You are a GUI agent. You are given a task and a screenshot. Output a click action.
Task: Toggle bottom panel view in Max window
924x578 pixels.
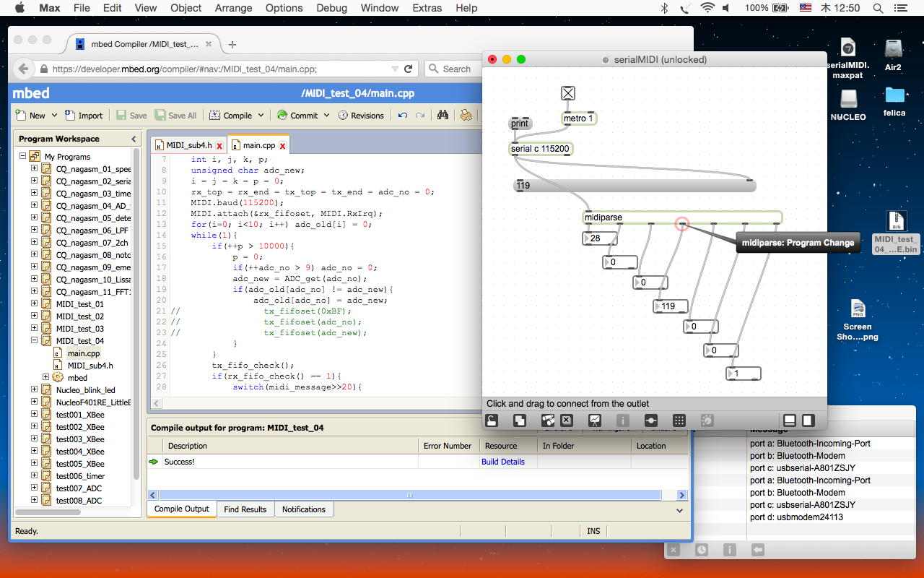point(790,420)
